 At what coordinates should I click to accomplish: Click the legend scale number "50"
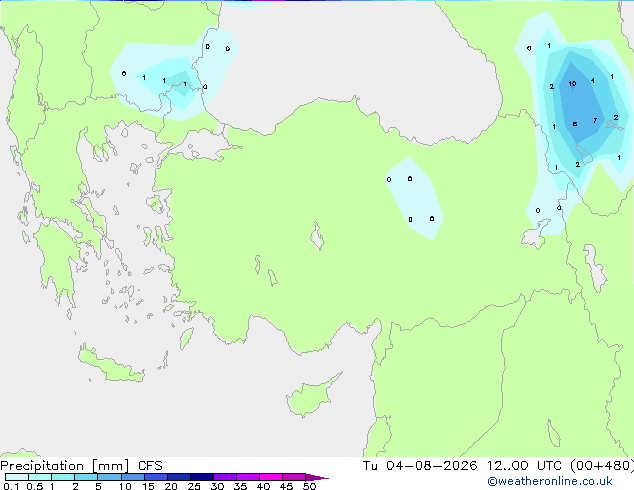309,486
